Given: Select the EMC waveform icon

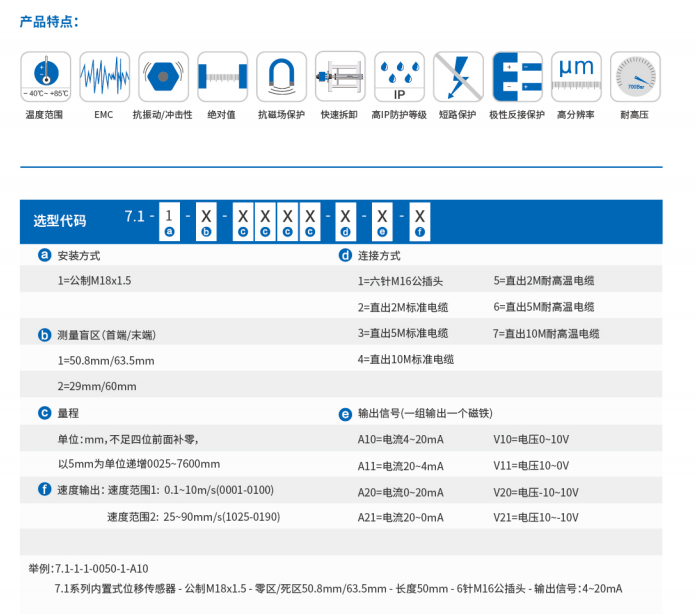Looking at the screenshot, I should [104, 77].
